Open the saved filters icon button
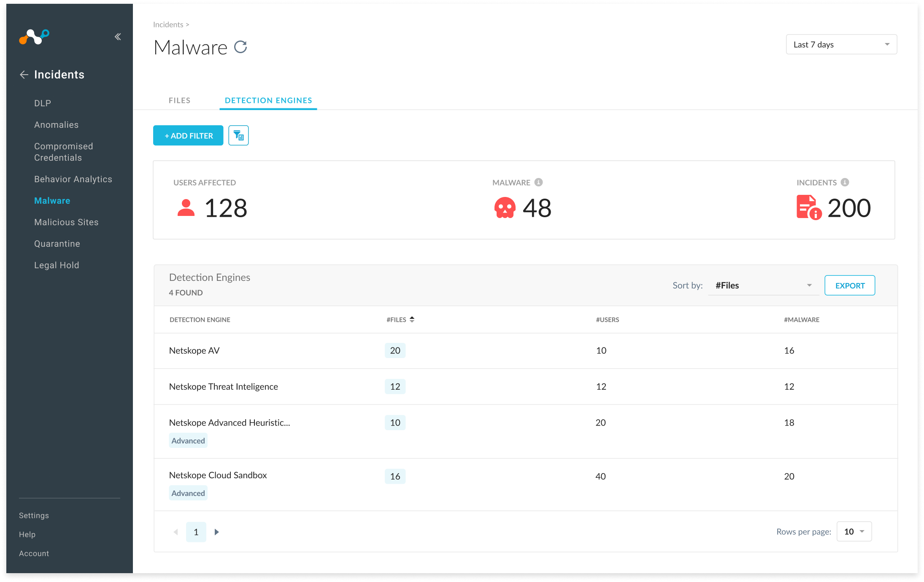Image resolution: width=924 pixels, height=582 pixels. tap(238, 135)
